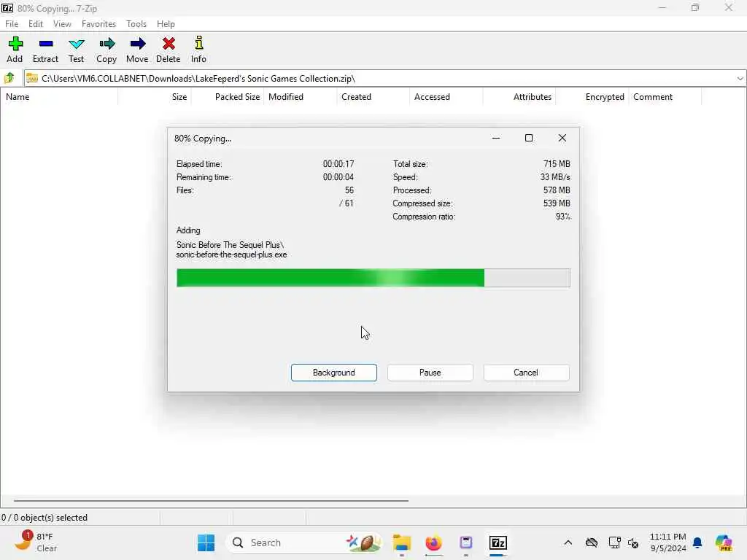The width and height of the screenshot is (747, 560).
Task: Sort by Packed Size column
Action: (x=228, y=97)
